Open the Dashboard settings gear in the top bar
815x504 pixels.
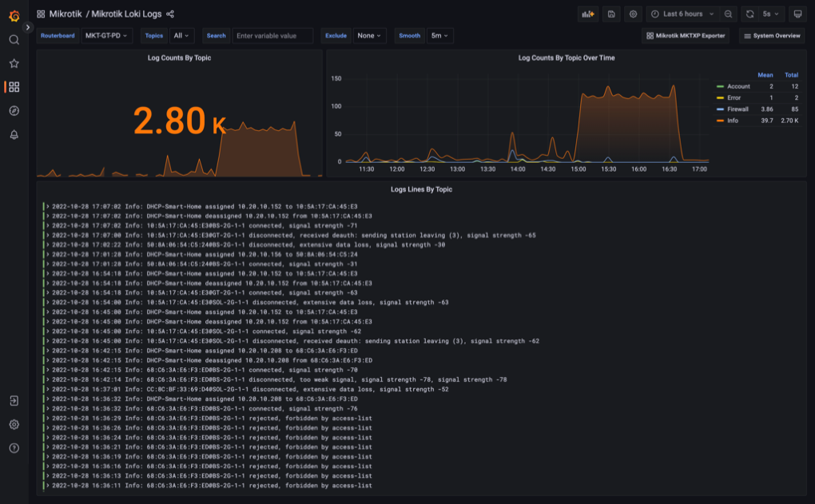[x=633, y=14]
